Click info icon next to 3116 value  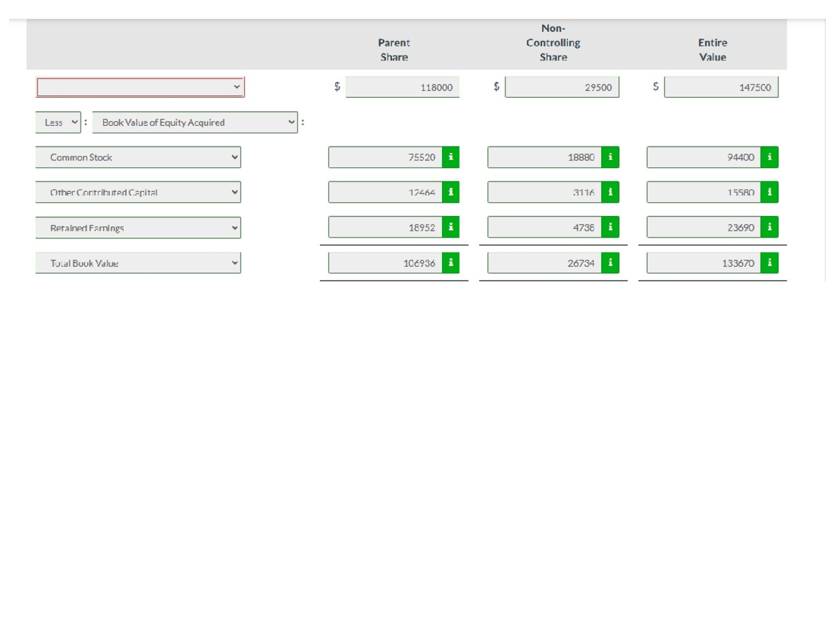tap(610, 192)
